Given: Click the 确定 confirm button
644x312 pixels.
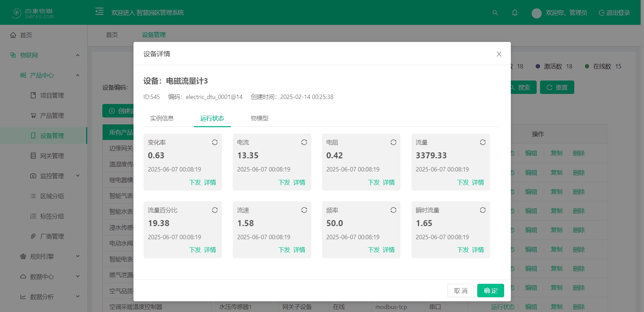Looking at the screenshot, I should tap(490, 291).
